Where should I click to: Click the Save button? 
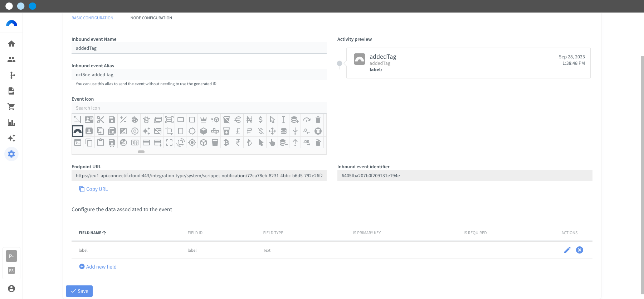79,291
